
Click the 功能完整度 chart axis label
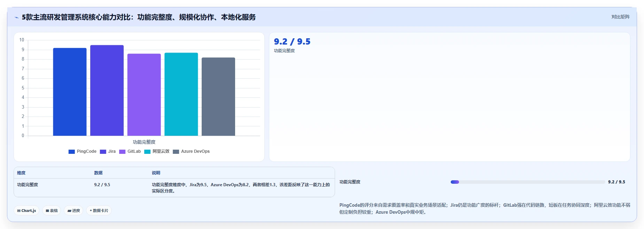[x=144, y=142]
